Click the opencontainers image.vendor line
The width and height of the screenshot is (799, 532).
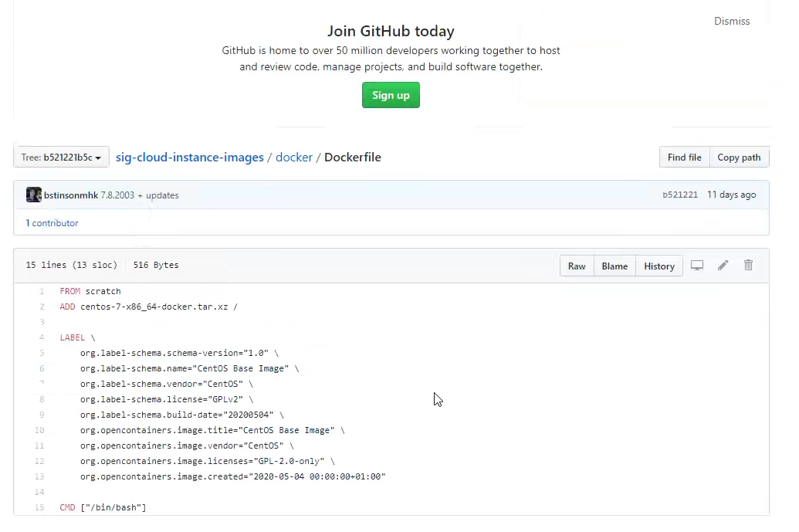[x=187, y=446]
